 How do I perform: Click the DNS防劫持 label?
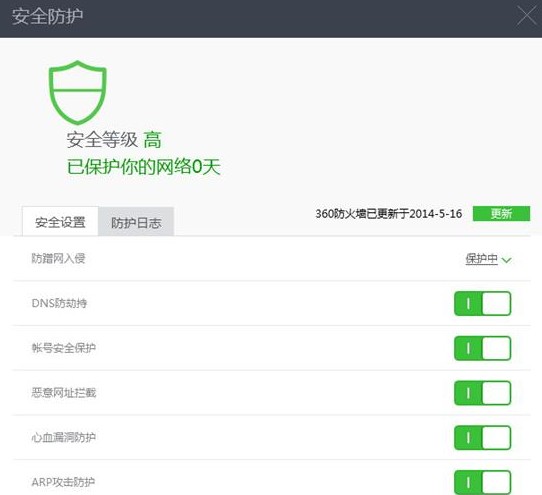59,303
